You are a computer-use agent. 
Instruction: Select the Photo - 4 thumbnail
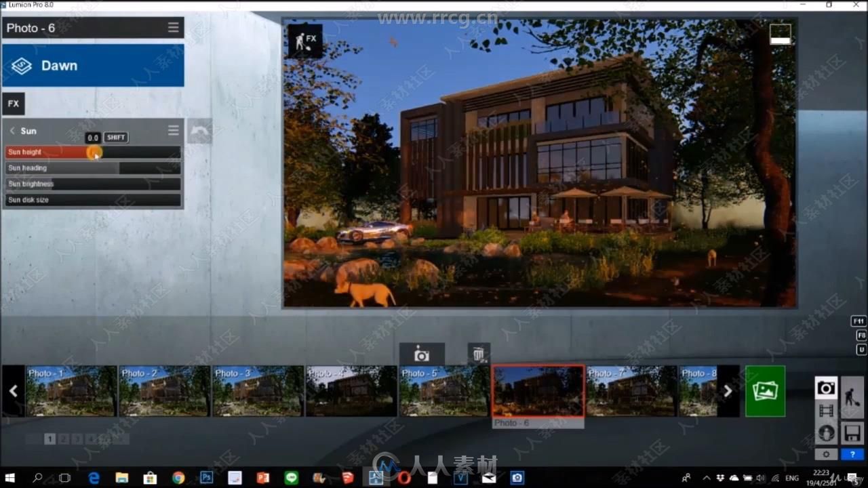point(351,391)
